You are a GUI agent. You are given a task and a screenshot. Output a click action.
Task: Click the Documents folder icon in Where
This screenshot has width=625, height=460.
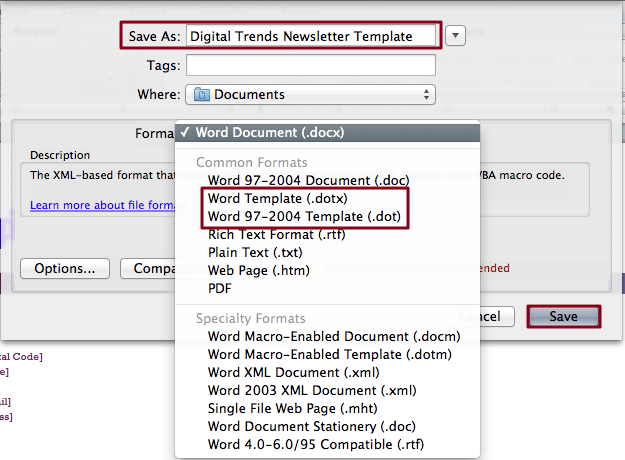click(x=202, y=94)
